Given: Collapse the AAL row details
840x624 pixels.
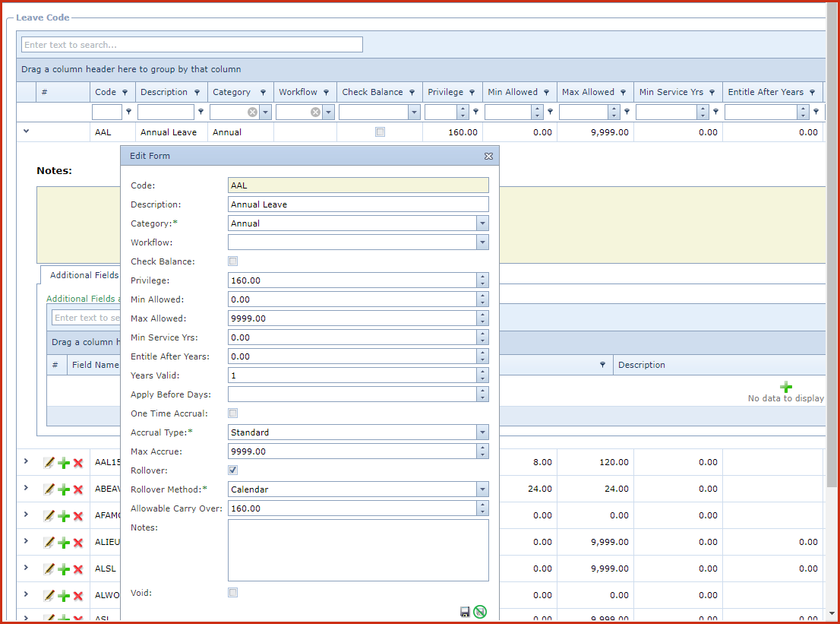Looking at the screenshot, I should pyautogui.click(x=26, y=131).
